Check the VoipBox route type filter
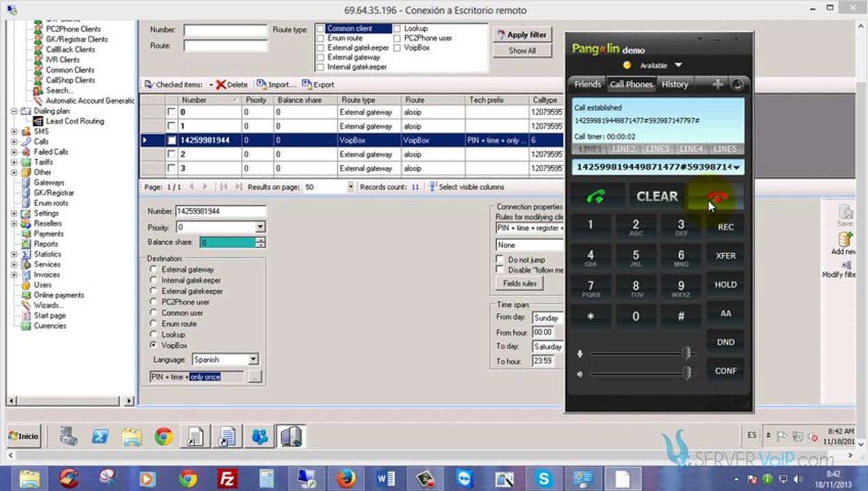The image size is (868, 491). (x=397, y=48)
